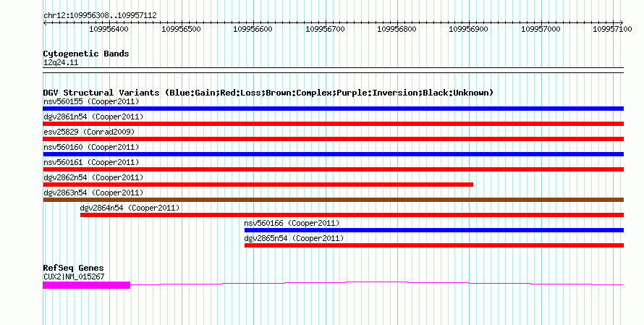The height and width of the screenshot is (325, 644).
Task: Select the blue bar under nsv560166
Action: pos(434,230)
